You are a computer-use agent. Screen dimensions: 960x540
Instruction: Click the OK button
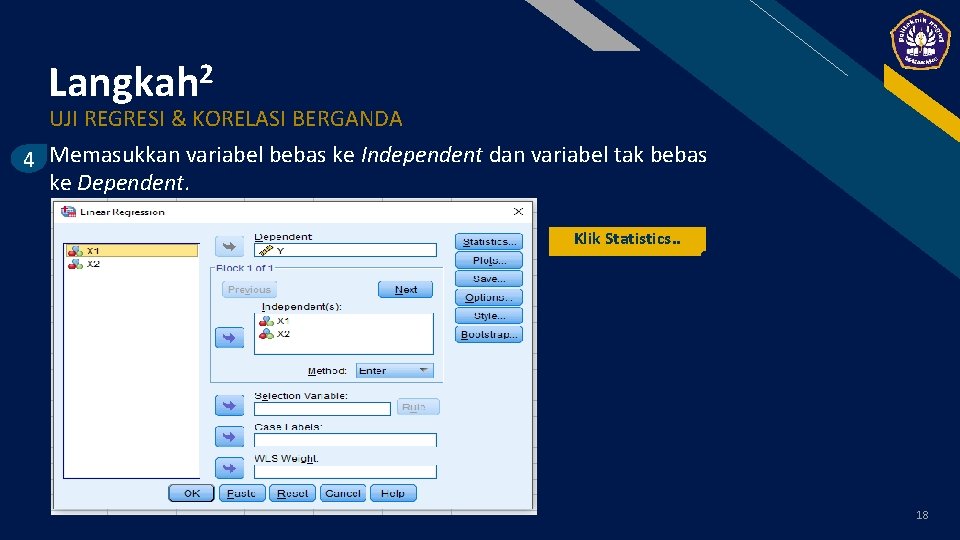pyautogui.click(x=191, y=493)
